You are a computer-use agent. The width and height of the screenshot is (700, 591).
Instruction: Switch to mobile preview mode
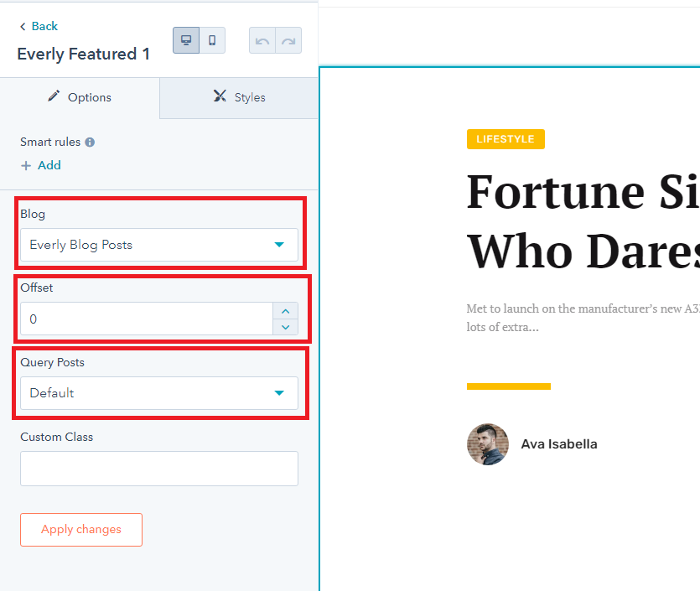click(212, 40)
